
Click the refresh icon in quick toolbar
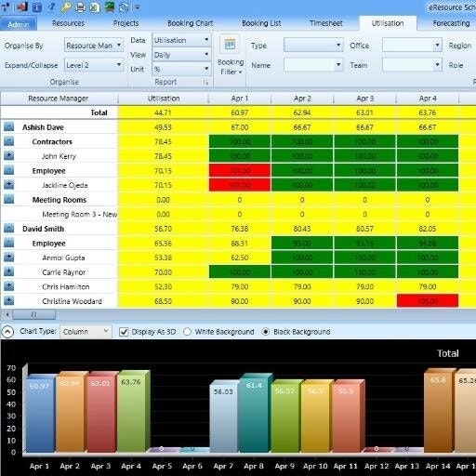point(124,7)
